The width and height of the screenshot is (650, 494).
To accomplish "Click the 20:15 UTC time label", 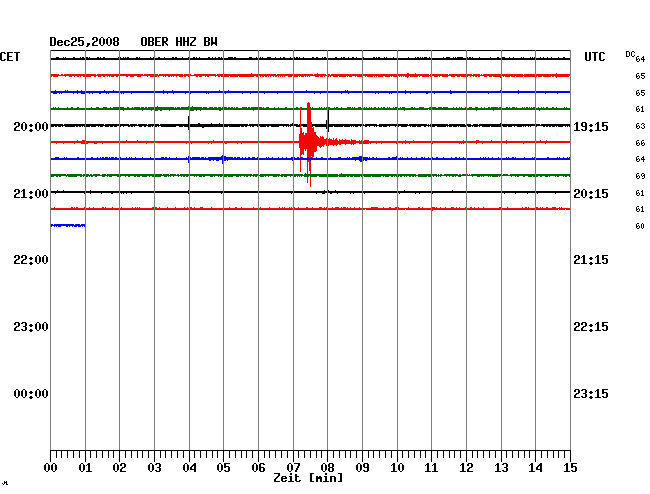I will (x=591, y=194).
